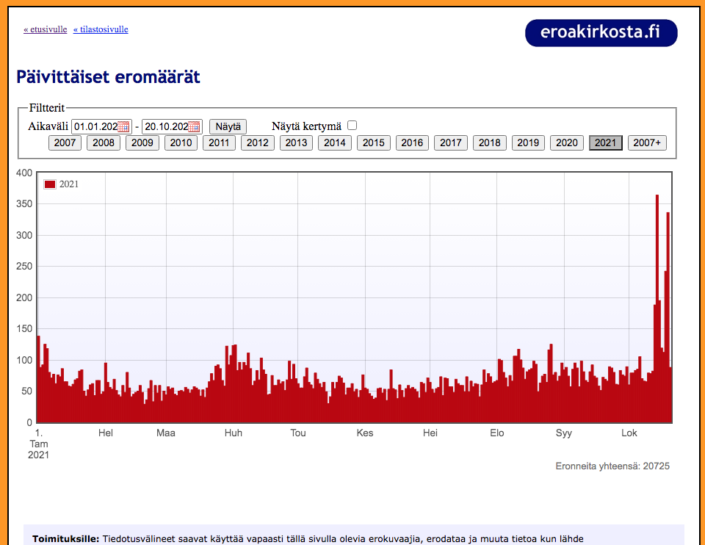Select the 2016 year button
Image resolution: width=705 pixels, height=545 pixels.
coord(412,143)
